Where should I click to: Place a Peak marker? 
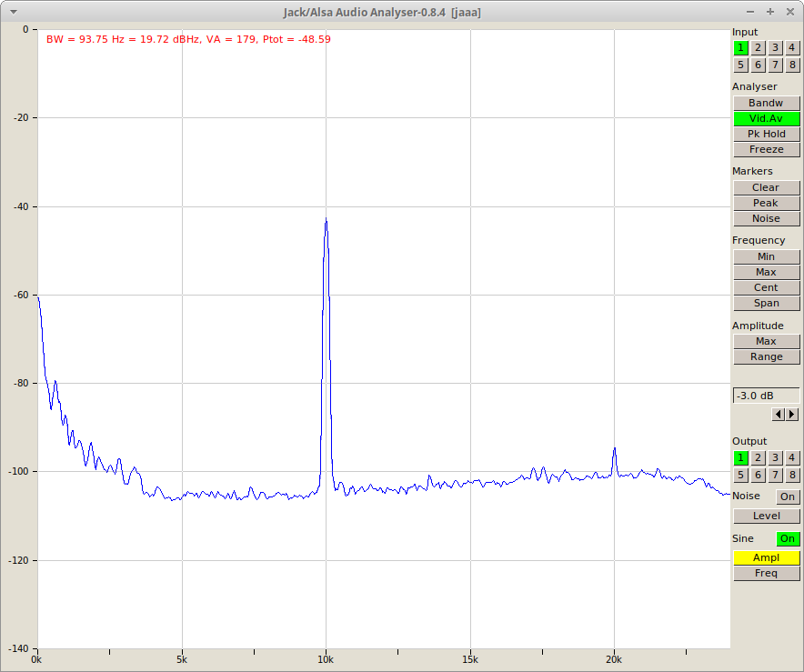(767, 203)
